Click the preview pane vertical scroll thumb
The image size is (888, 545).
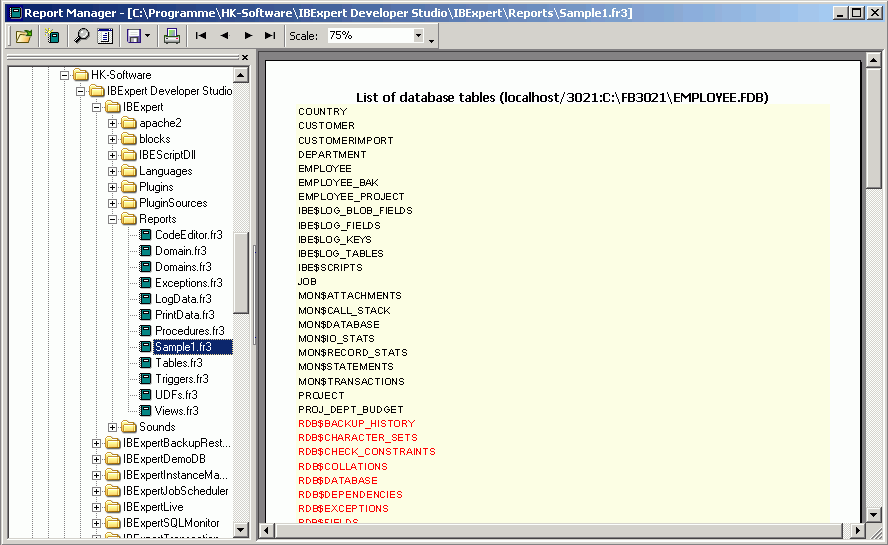tap(873, 128)
